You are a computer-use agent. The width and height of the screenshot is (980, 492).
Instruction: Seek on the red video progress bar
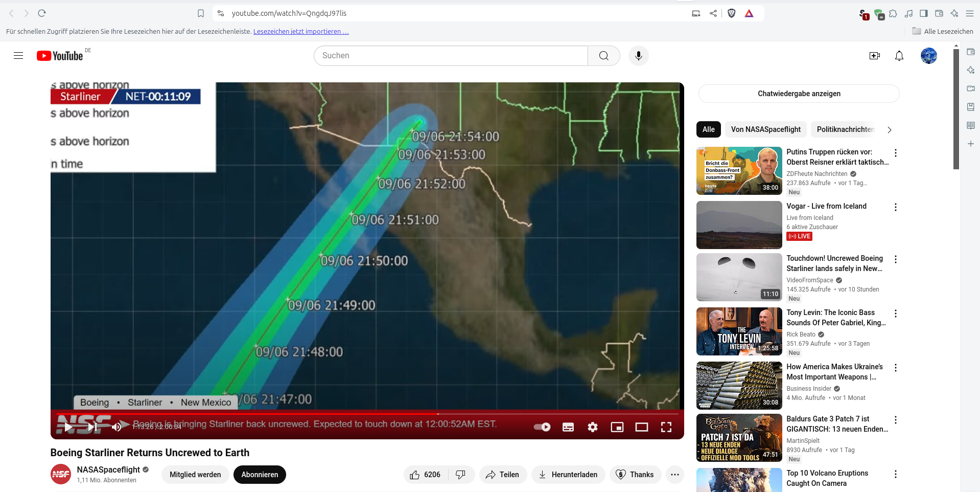tap(367, 413)
